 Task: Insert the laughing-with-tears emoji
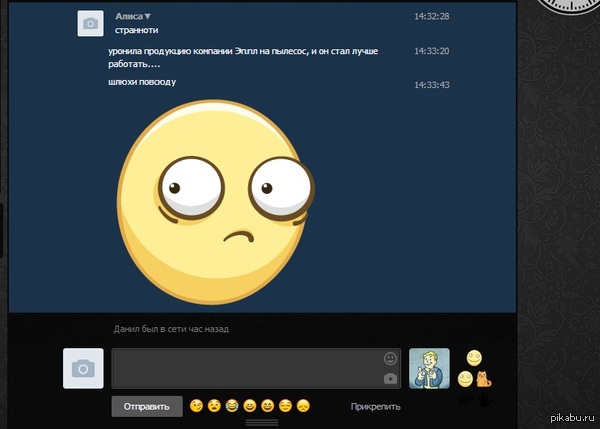click(x=232, y=406)
